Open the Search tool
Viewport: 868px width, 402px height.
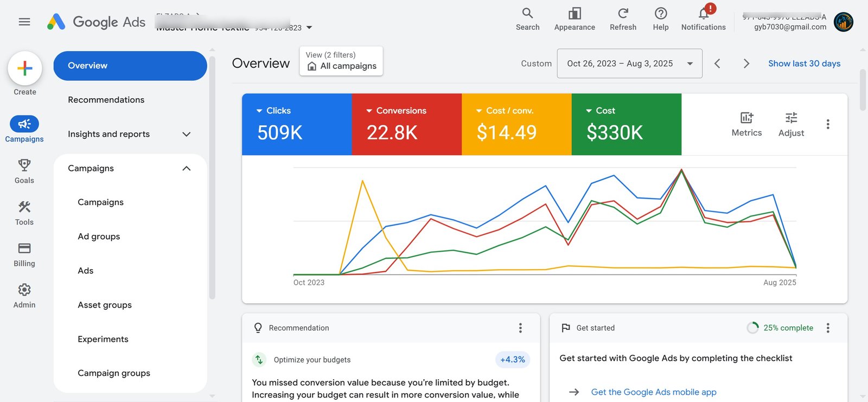click(527, 20)
